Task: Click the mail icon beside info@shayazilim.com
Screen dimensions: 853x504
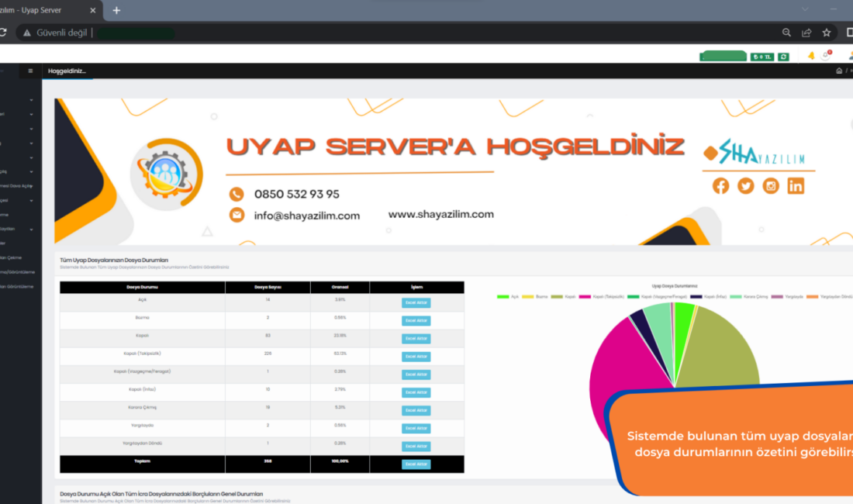Action: (237, 215)
